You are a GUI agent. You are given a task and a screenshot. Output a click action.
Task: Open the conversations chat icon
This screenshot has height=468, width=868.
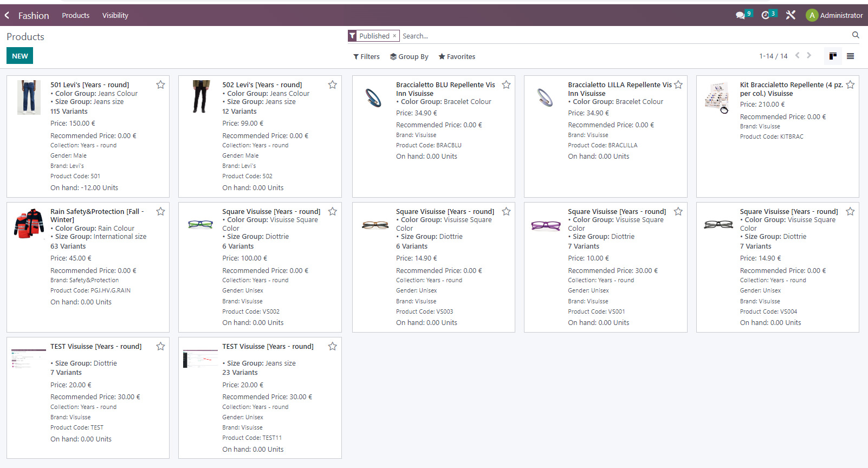point(740,16)
